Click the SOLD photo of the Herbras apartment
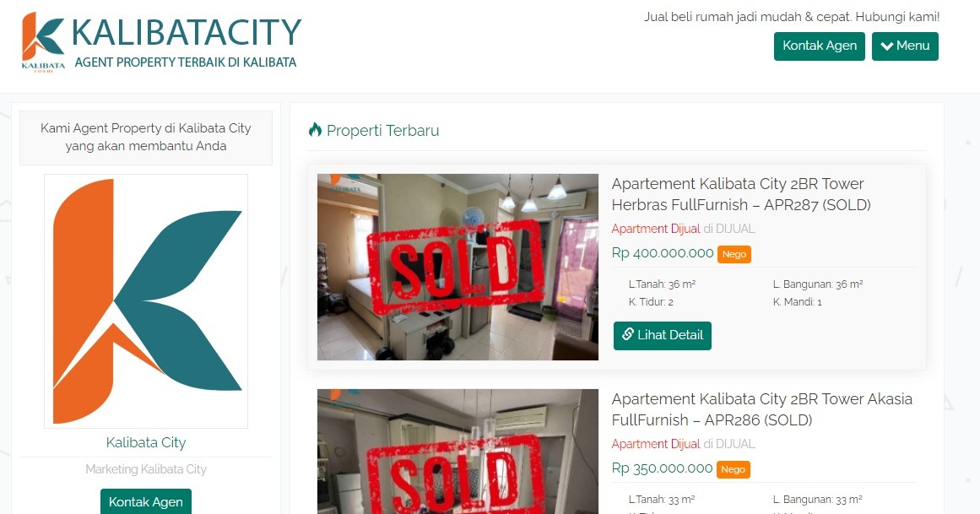 458,267
